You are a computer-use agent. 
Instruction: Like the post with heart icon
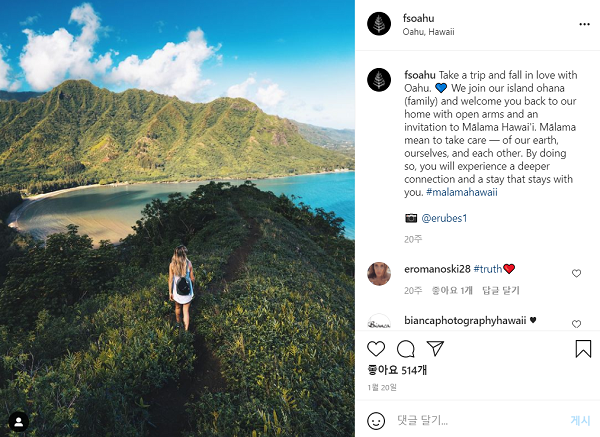click(x=376, y=349)
